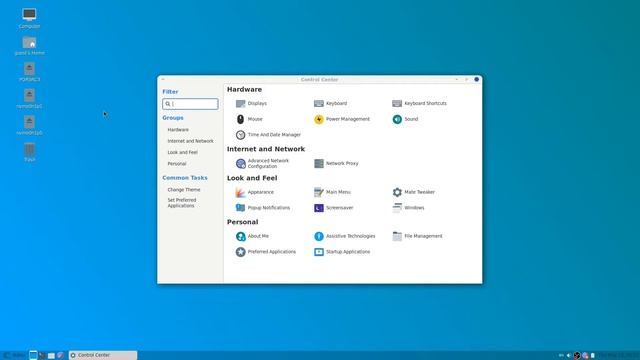Screen dimensions: 640x360
Task: Click the volume icon in system tray
Action: pyautogui.click(x=569, y=356)
